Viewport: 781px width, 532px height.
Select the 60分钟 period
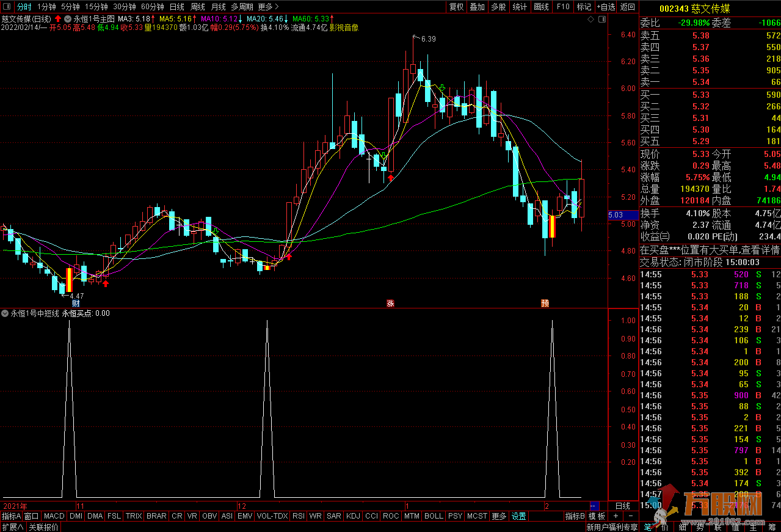point(153,7)
